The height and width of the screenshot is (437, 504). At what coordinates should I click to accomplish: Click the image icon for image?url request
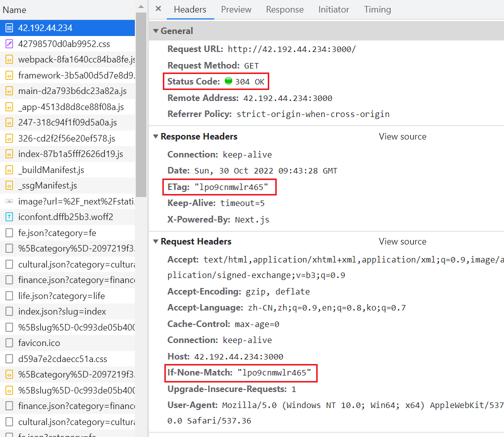click(9, 201)
